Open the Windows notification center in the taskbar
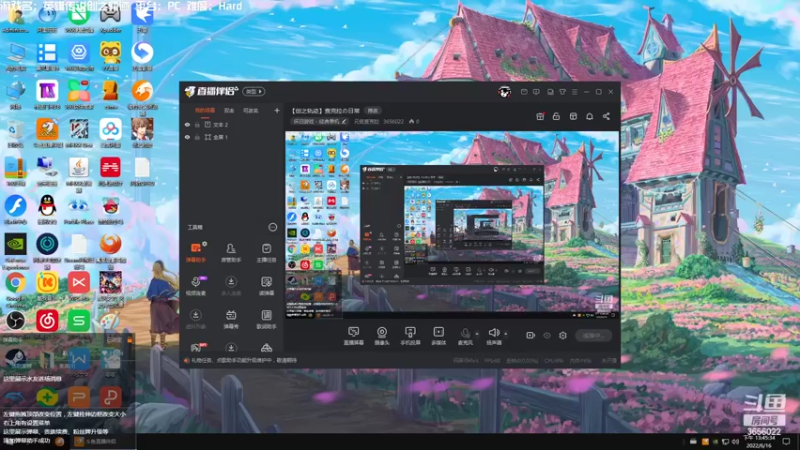This screenshot has height=450, width=800. click(786, 442)
